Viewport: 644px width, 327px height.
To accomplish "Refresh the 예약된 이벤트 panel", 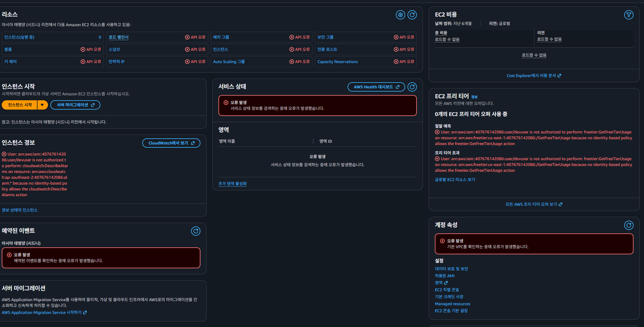I will (196, 231).
